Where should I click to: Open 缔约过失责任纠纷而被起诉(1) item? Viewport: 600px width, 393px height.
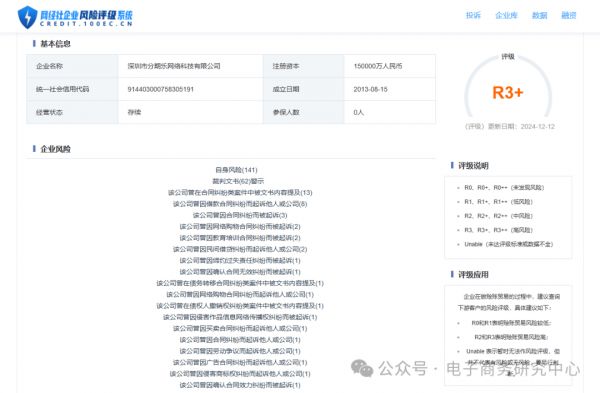click(240, 261)
